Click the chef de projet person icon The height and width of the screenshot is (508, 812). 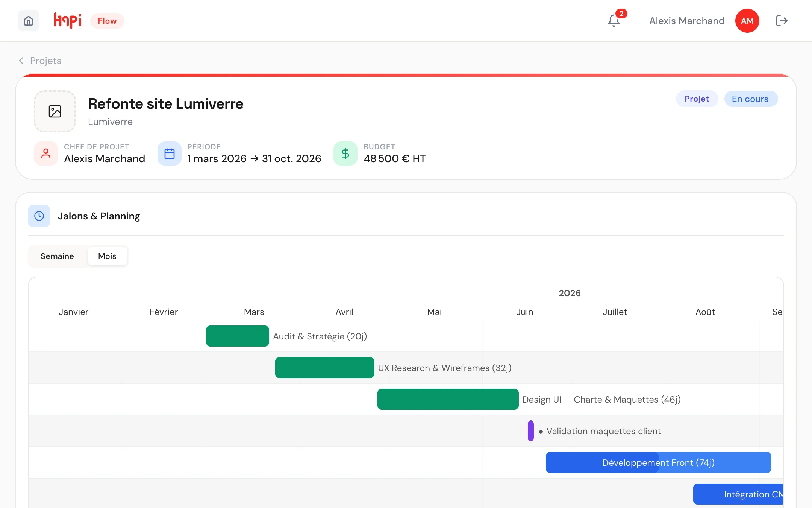coord(46,154)
